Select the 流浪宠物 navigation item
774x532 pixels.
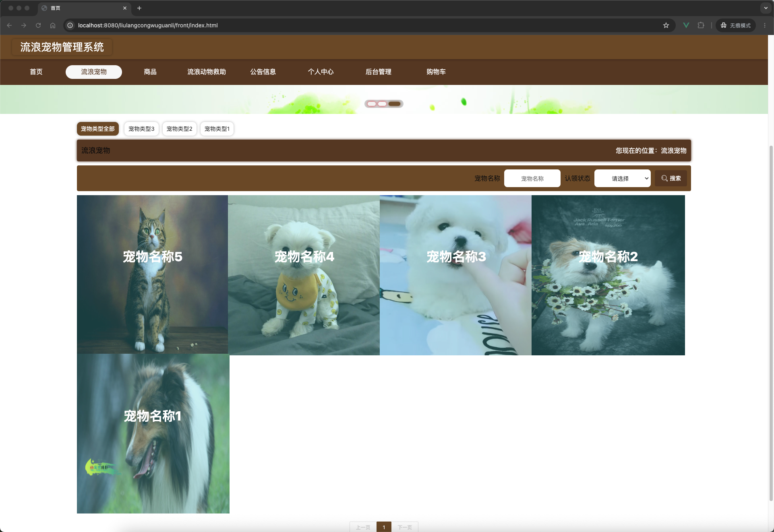point(94,72)
